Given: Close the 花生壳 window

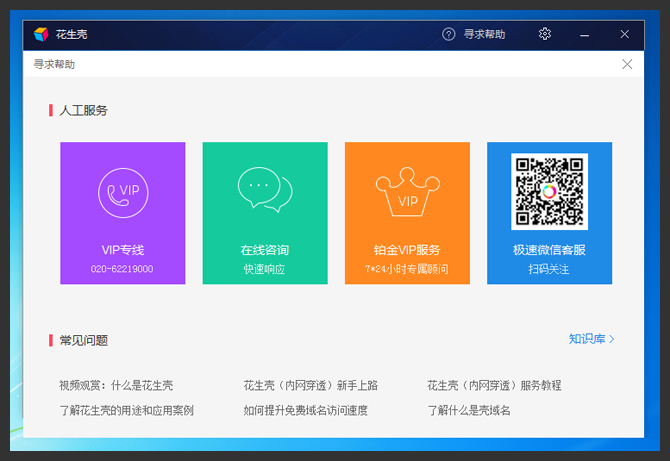Looking at the screenshot, I should point(624,34).
